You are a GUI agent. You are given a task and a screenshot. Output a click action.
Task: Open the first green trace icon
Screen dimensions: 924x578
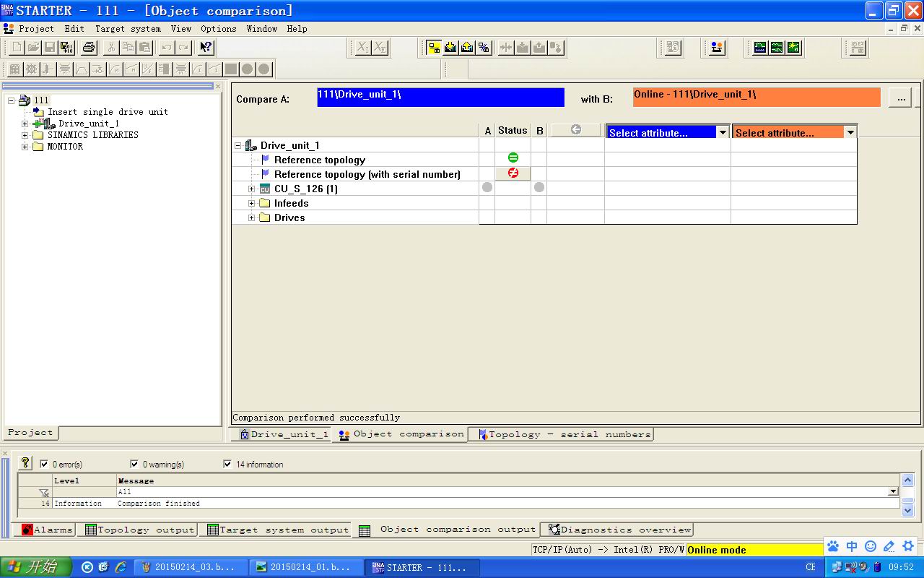coord(759,48)
